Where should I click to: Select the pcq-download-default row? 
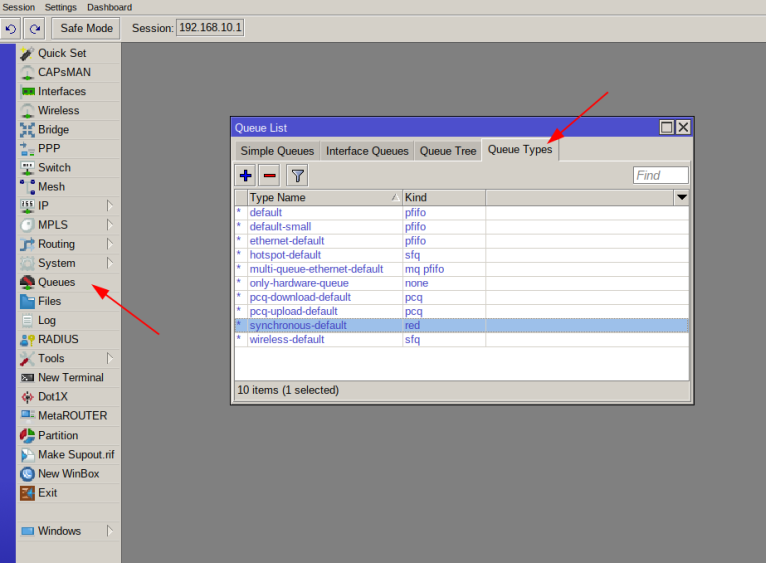point(300,297)
